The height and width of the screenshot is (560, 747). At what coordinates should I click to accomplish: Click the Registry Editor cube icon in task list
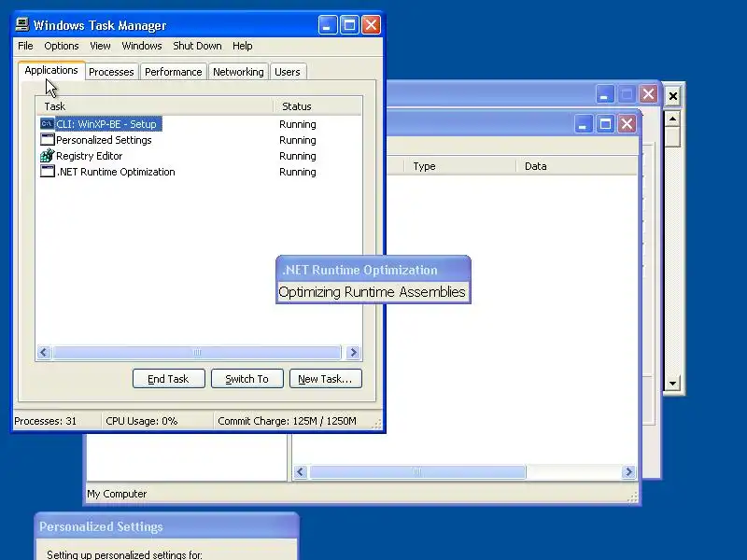(48, 155)
